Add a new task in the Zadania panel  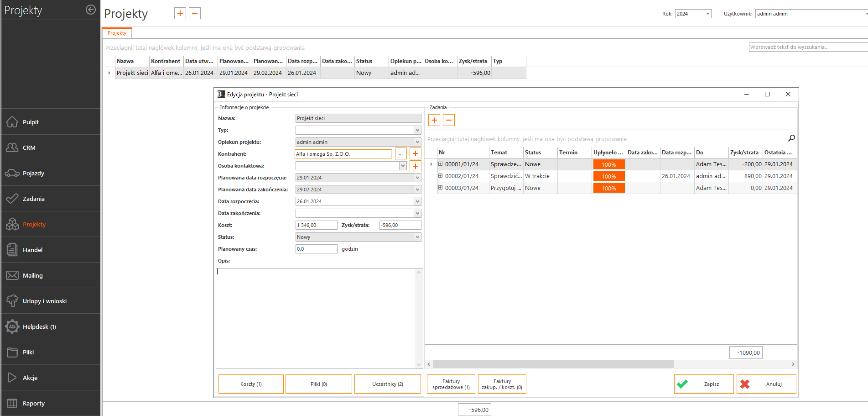coord(434,120)
